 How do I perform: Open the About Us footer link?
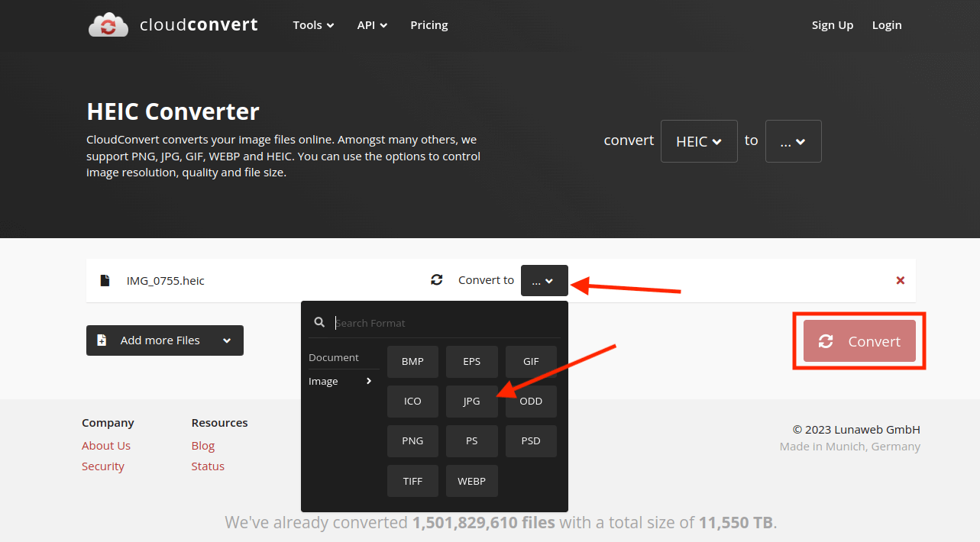tap(106, 446)
